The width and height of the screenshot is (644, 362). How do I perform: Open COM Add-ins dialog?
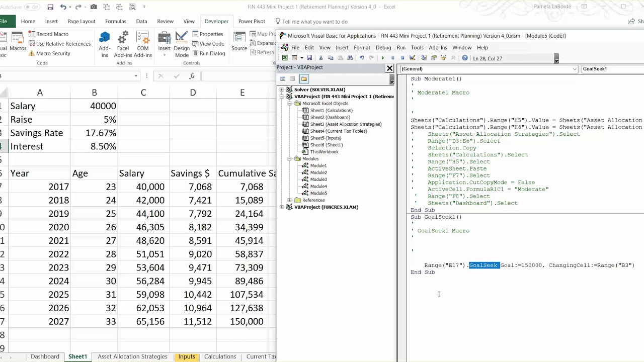click(143, 45)
